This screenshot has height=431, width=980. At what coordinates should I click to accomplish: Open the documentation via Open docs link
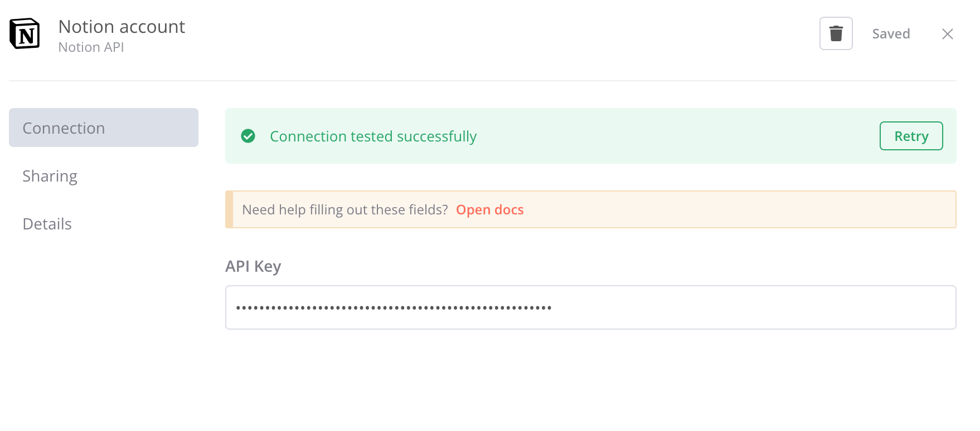point(489,209)
